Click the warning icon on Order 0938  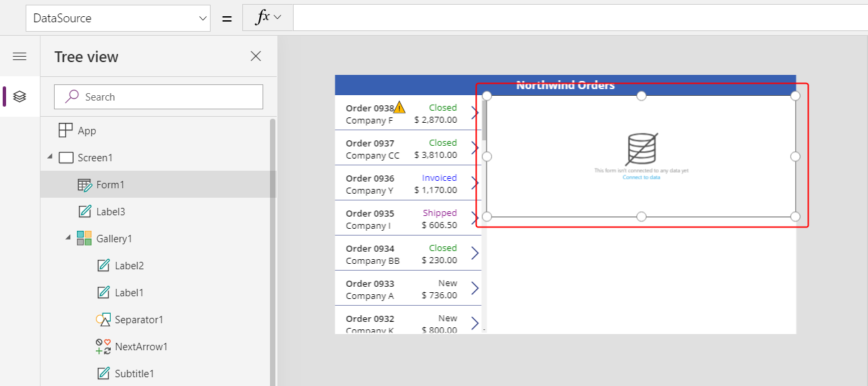(x=400, y=107)
